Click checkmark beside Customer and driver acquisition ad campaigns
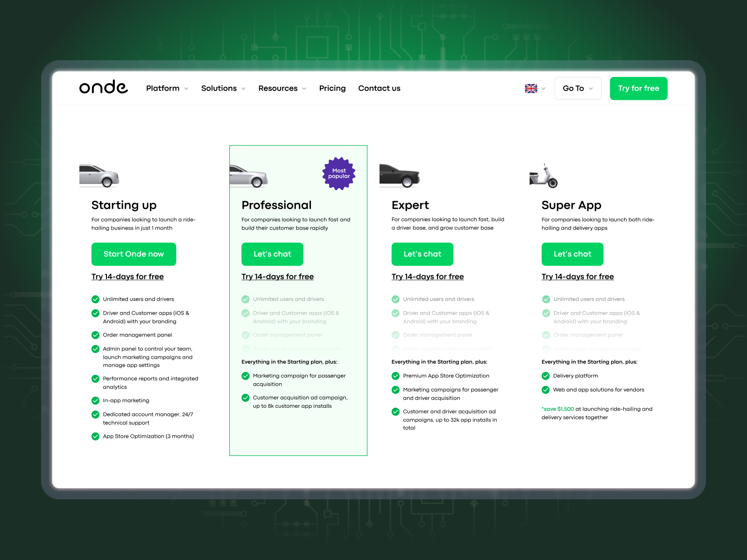Screen dimensions: 747x560 click(x=395, y=412)
